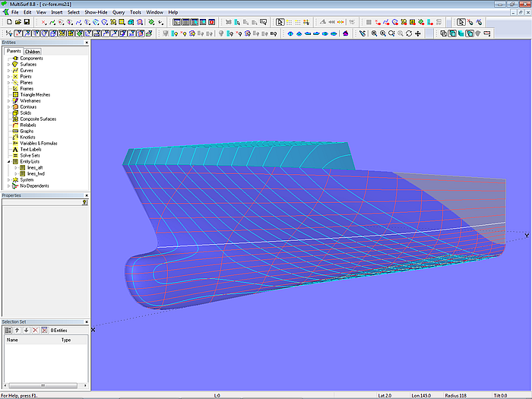The image size is (532, 399).
Task: Close the Entities panel
Action: click(87, 43)
